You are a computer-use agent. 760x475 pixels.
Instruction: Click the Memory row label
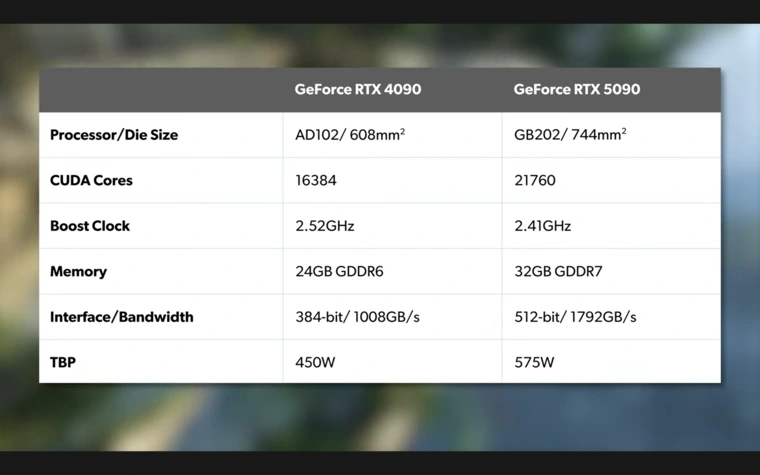78,272
